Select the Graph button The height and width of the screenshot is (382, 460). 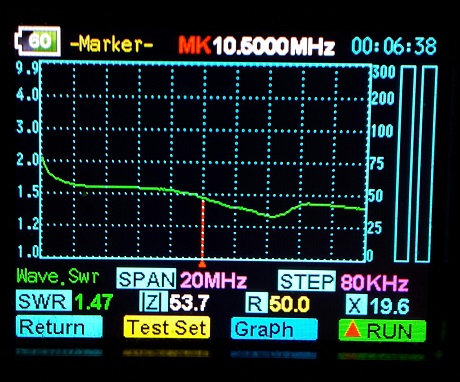coord(274,329)
